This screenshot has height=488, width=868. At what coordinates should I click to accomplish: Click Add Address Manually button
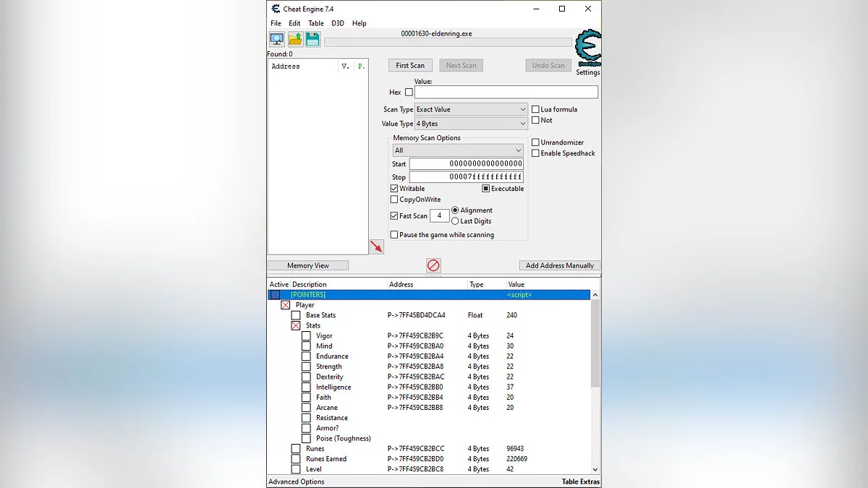[x=560, y=265]
